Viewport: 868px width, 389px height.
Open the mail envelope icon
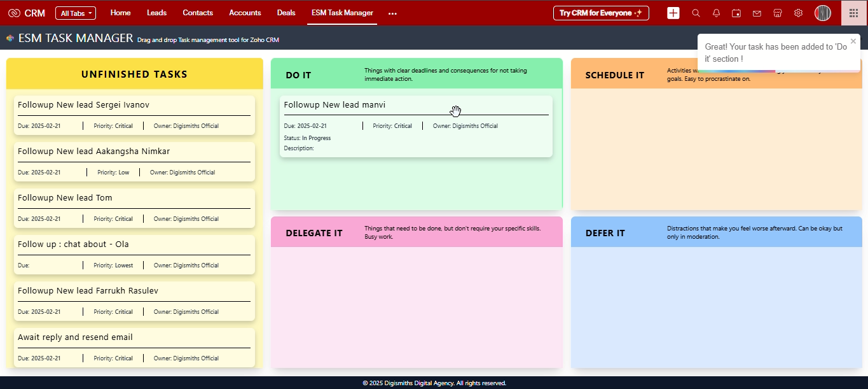coord(757,13)
